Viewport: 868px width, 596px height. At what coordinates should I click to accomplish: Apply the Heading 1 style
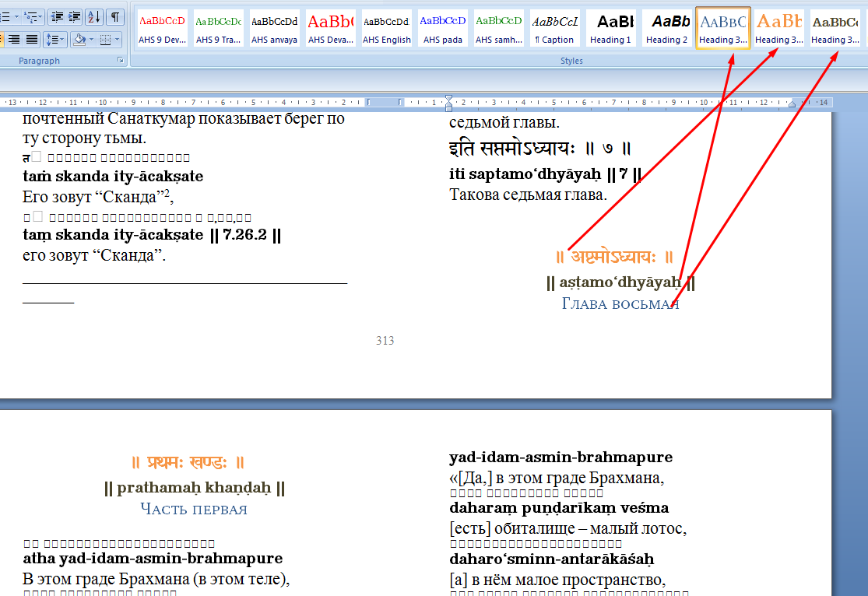[x=610, y=28]
